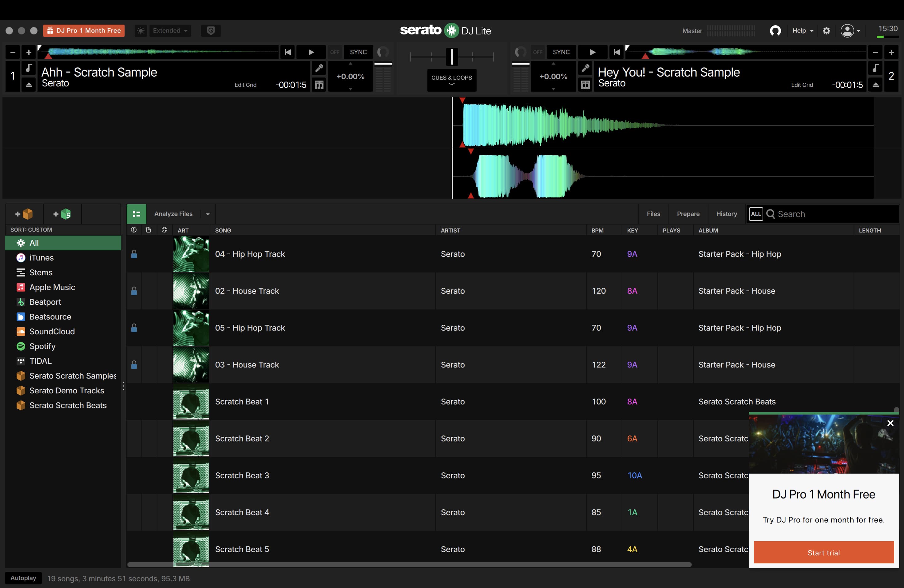
Task: Decrease deck 1 pitch with down arrow
Action: click(x=350, y=89)
